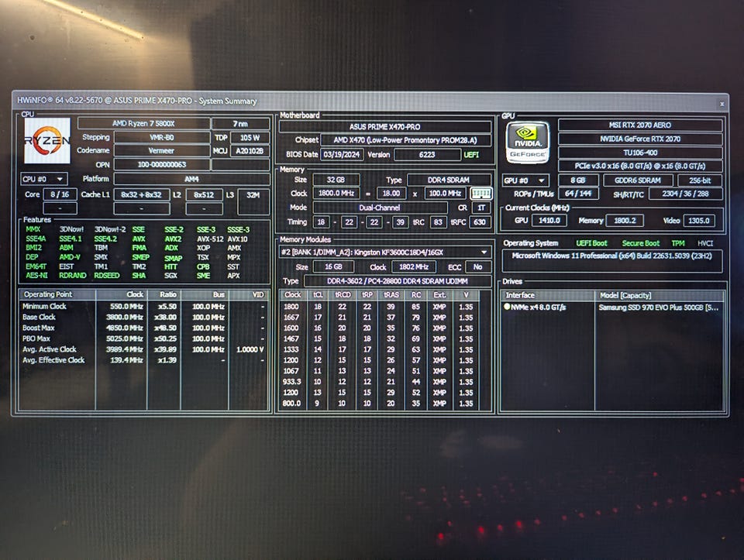Click the AM4 platform field

tap(191, 179)
